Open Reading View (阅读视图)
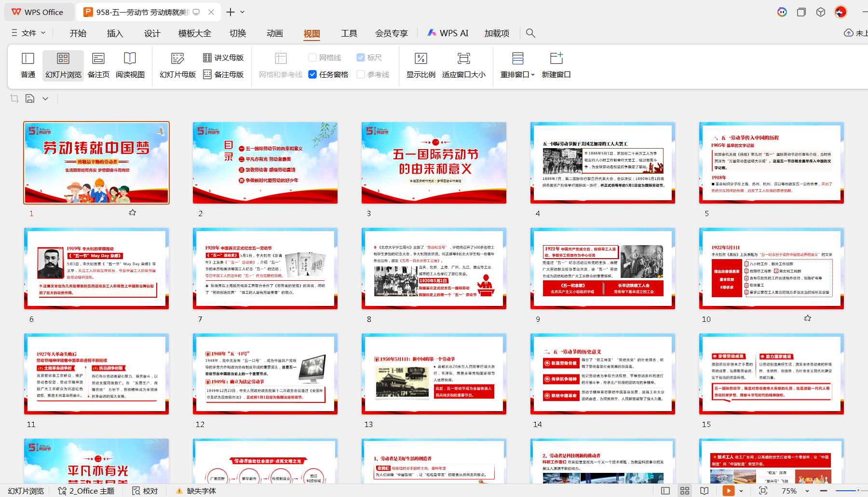Screen dimensions: 868x497 pyautogui.click(x=130, y=65)
